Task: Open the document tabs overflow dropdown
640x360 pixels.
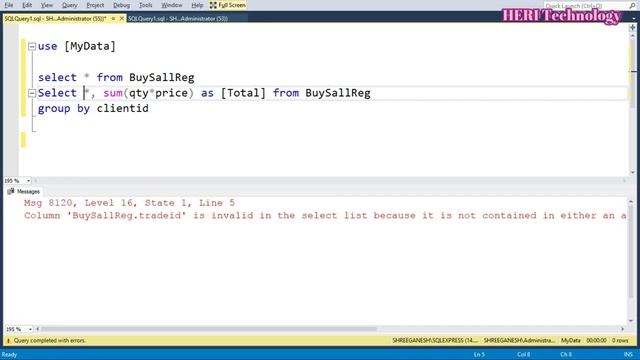Action: (634, 19)
